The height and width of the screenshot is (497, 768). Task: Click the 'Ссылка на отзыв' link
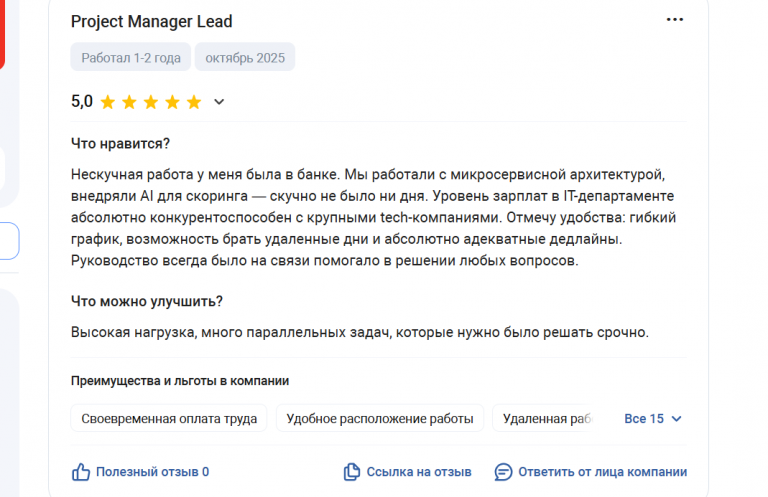coord(419,472)
